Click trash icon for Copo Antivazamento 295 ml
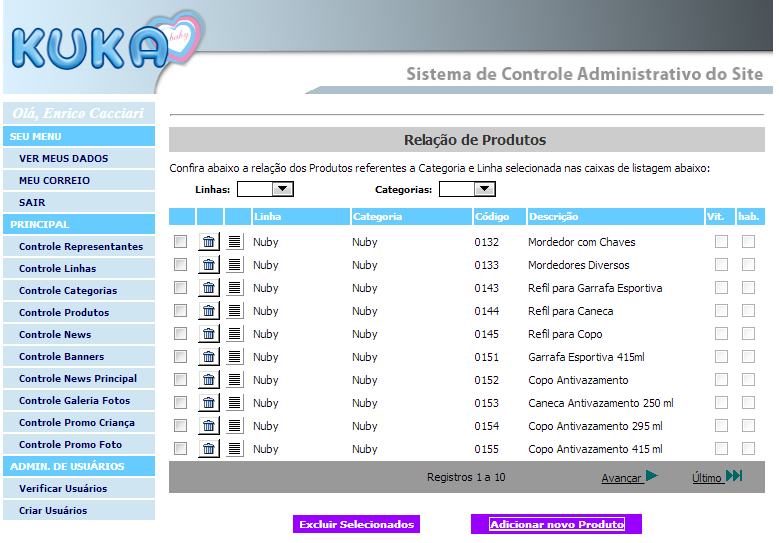This screenshot has width=779, height=543. pyautogui.click(x=209, y=426)
